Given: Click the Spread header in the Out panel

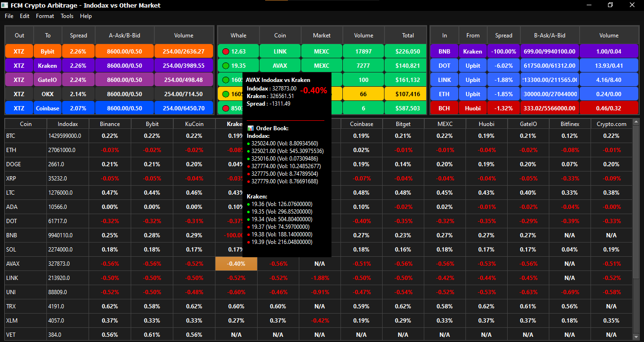Looking at the screenshot, I should pyautogui.click(x=78, y=36).
